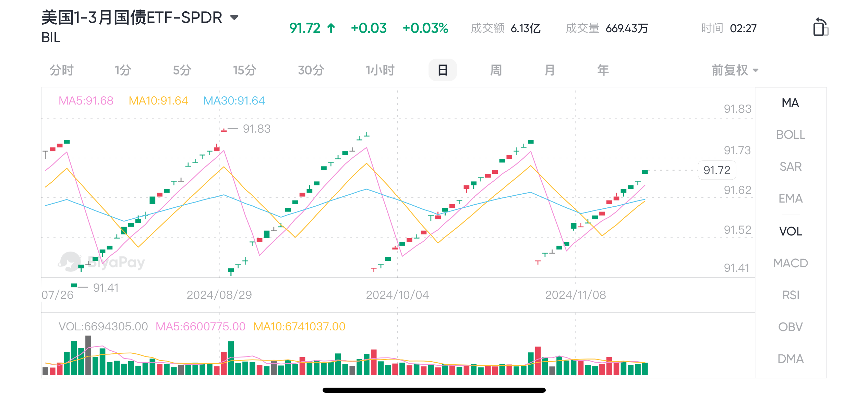Tap the MA30:91.64 legend label
868x401 pixels.
coord(234,101)
